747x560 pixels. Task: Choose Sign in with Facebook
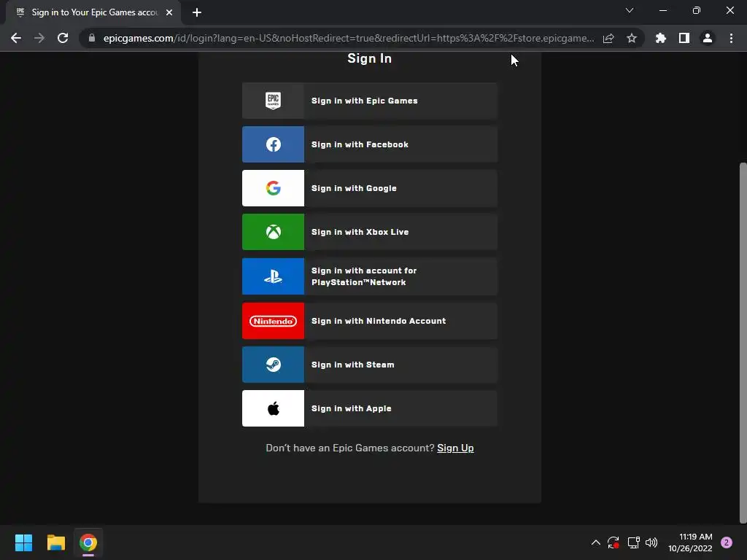click(370, 144)
